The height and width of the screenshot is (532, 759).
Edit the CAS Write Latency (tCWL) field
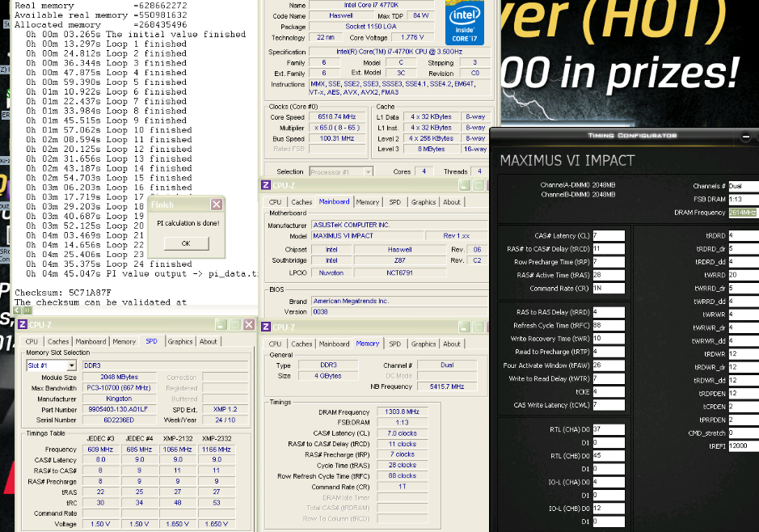[x=609, y=405]
